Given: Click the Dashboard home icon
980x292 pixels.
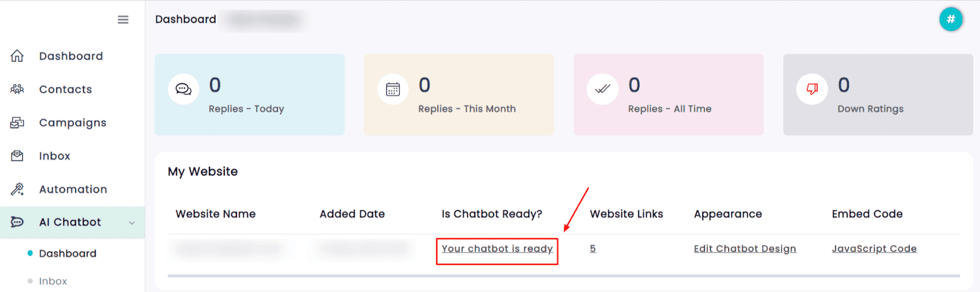Looking at the screenshot, I should coord(17,56).
